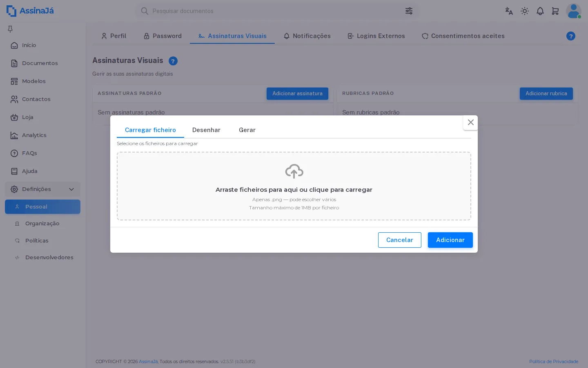Select Desenvolvedores submenu item

(42, 258)
